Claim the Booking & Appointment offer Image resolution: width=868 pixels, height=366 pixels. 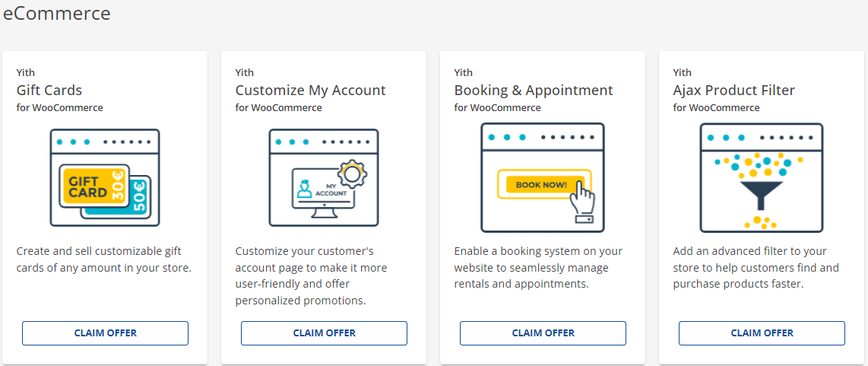pyautogui.click(x=543, y=333)
